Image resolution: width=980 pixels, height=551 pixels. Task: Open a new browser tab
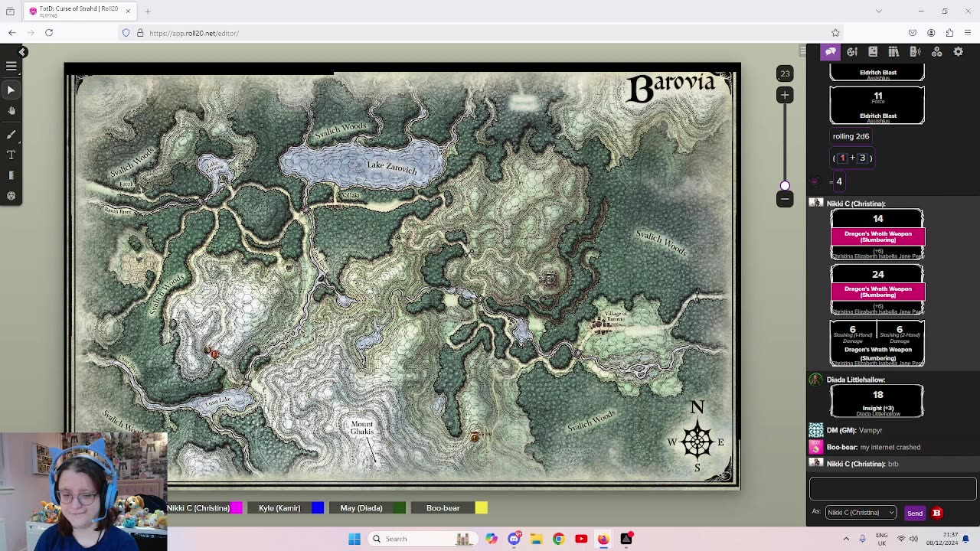[x=148, y=11]
